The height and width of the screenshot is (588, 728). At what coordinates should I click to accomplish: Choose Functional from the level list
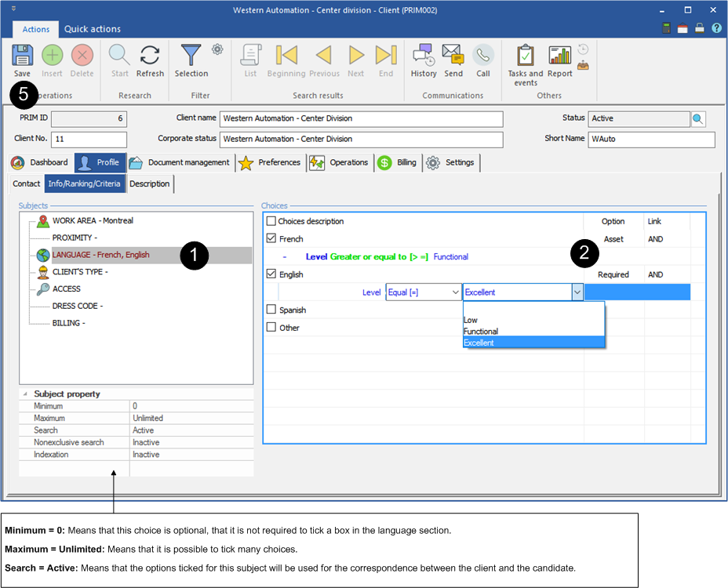[x=533, y=332]
